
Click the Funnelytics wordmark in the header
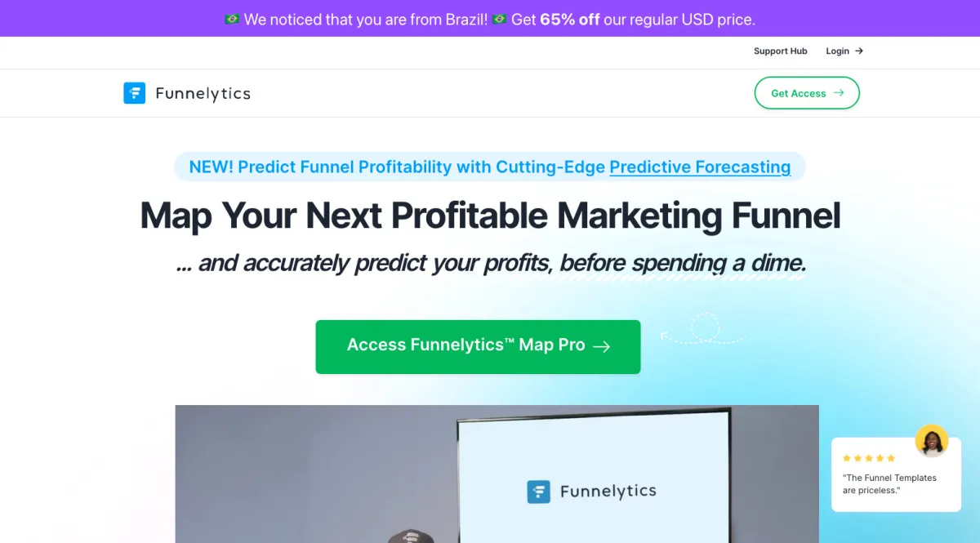203,94
